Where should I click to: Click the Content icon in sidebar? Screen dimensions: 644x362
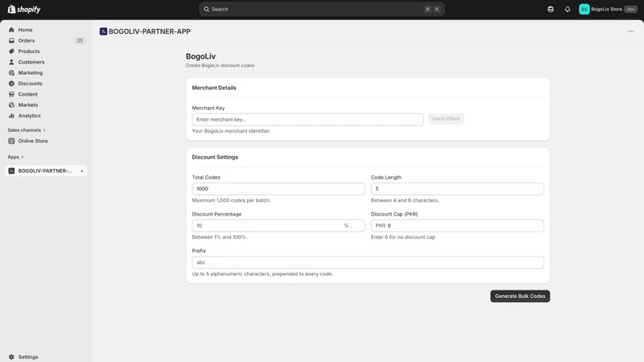pos(11,94)
